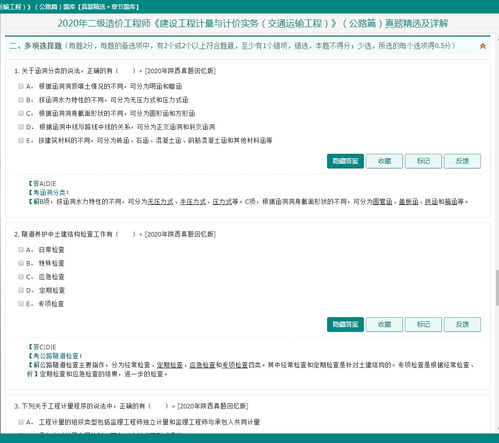Image resolution: width=499 pixels, height=443 pixels.
Task: Favorite question 2 with the 收藏 button
Action: (384, 324)
